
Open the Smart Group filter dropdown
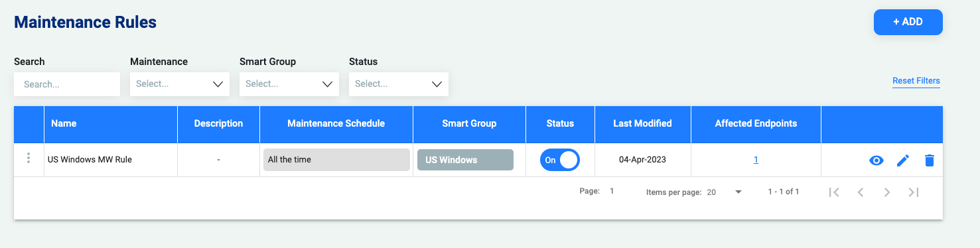[289, 84]
